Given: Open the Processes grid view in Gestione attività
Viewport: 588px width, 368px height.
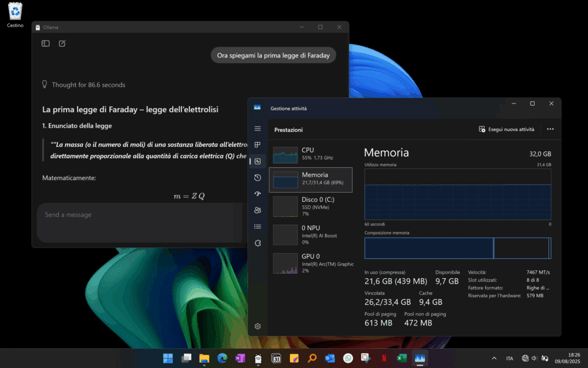Looking at the screenshot, I should [x=257, y=145].
